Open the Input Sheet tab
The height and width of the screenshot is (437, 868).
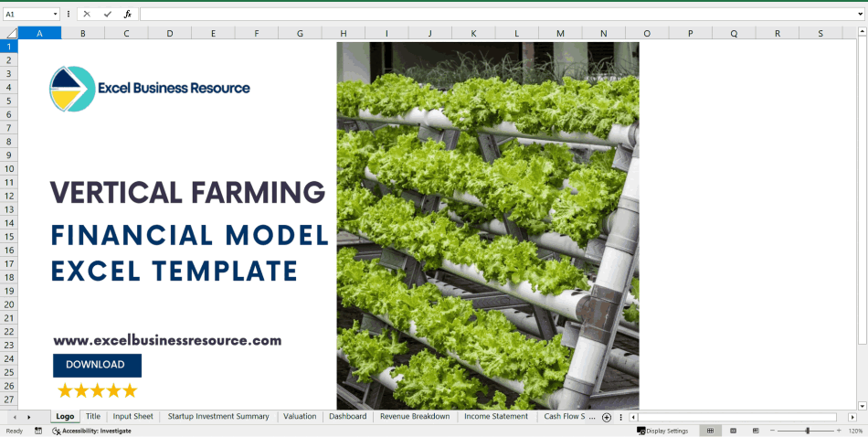tap(132, 416)
